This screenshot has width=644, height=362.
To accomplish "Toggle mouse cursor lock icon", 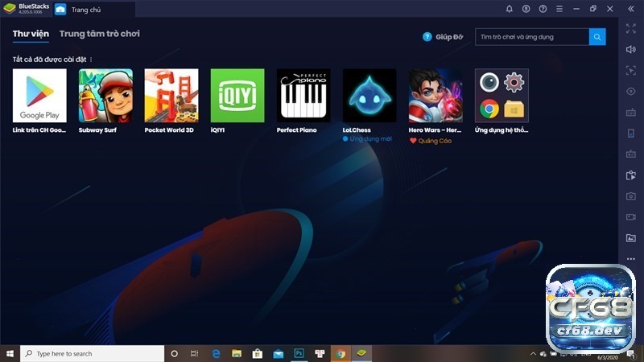I will click(x=631, y=70).
